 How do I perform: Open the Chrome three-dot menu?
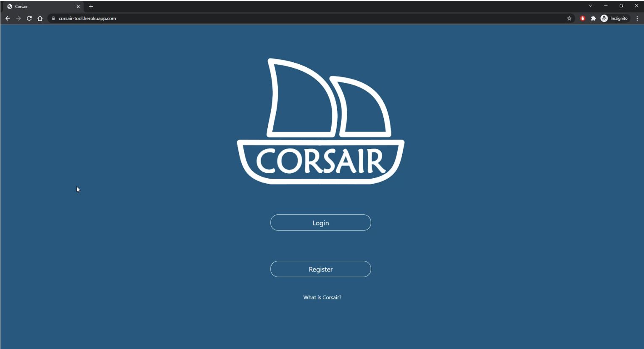[637, 18]
